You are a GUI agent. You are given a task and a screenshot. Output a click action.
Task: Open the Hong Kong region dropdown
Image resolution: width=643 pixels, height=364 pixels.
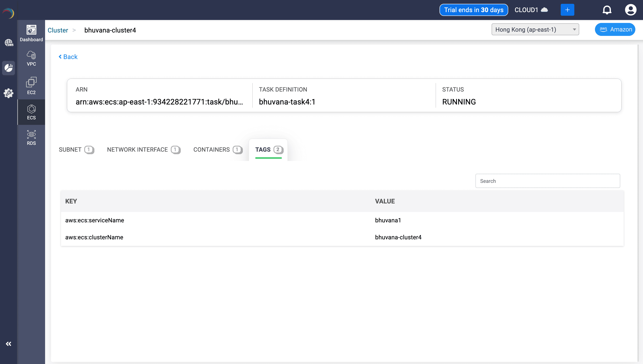click(x=535, y=30)
